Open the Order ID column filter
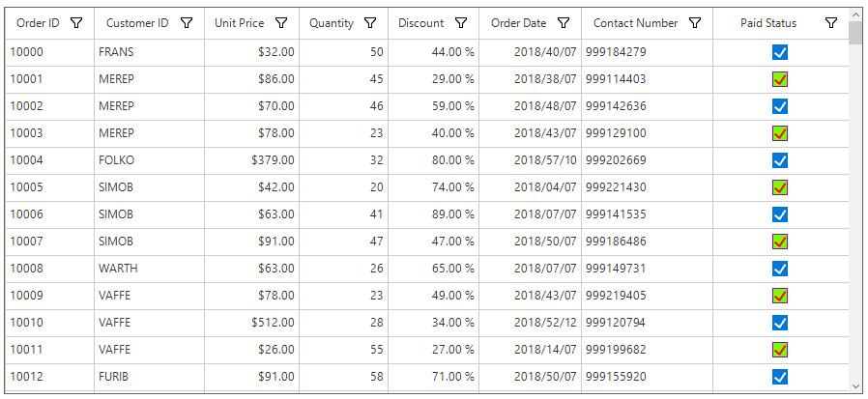The width and height of the screenshot is (868, 399). click(x=76, y=22)
